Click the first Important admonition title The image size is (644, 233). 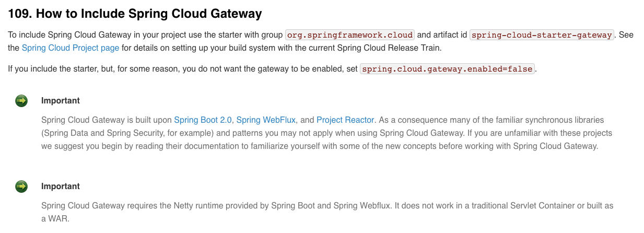click(x=61, y=101)
